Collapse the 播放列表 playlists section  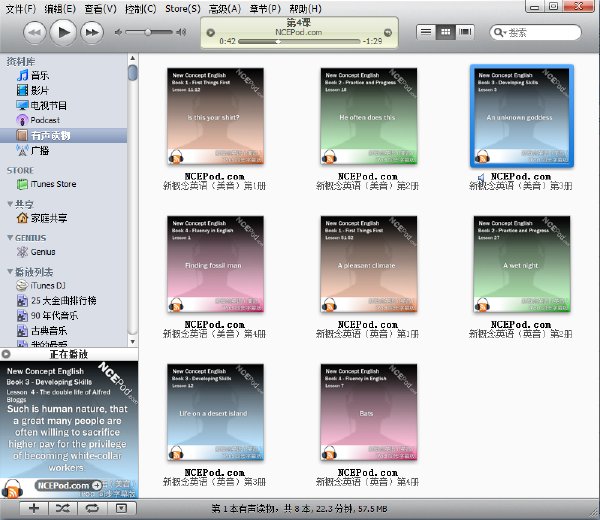(x=10, y=272)
